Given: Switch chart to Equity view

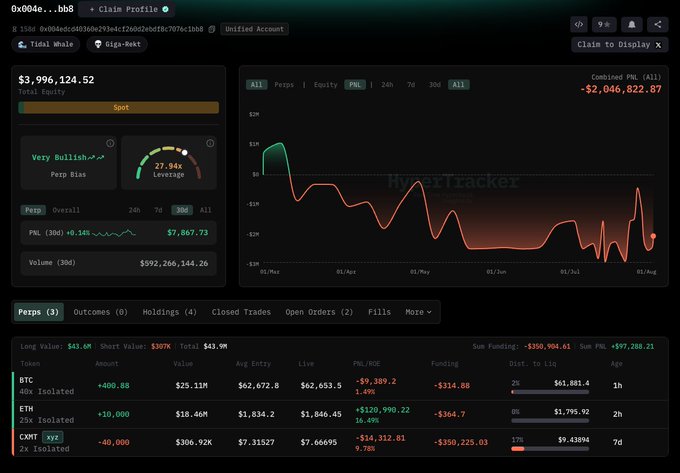Looking at the screenshot, I should point(325,85).
